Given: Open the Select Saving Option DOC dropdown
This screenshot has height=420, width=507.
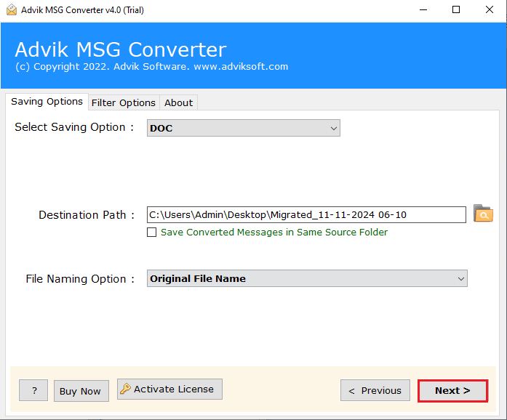Looking at the screenshot, I should [244, 128].
